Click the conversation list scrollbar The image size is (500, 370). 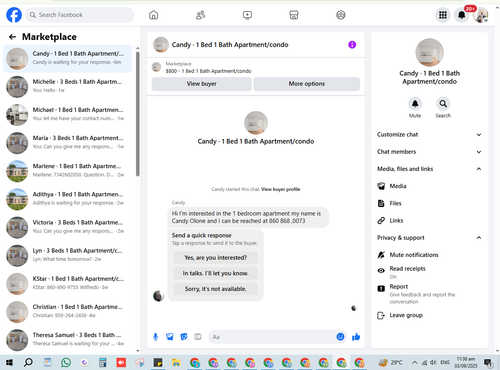tap(138, 113)
